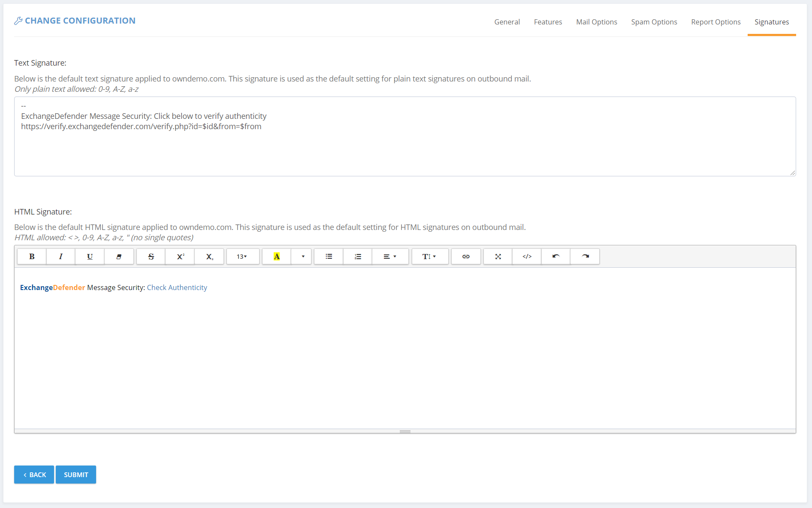This screenshot has width=812, height=508.
Task: Toggle italic formatting in HTML editor
Action: click(60, 257)
